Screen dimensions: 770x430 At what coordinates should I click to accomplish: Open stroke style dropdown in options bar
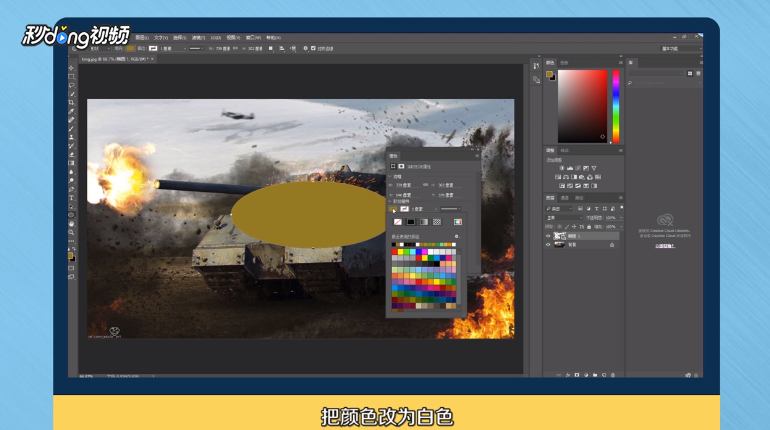pos(197,49)
